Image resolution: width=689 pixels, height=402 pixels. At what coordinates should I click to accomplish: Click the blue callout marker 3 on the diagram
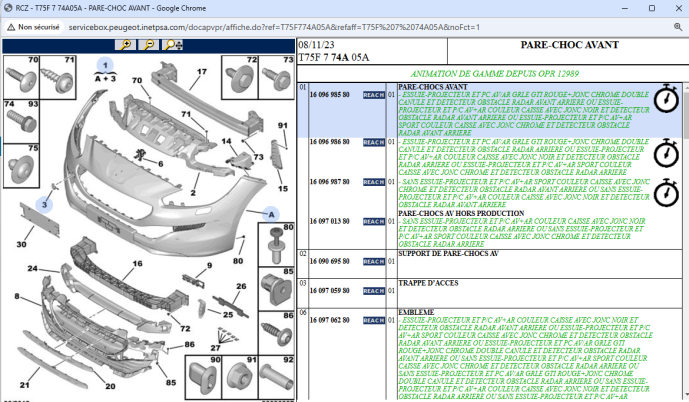coord(44,204)
